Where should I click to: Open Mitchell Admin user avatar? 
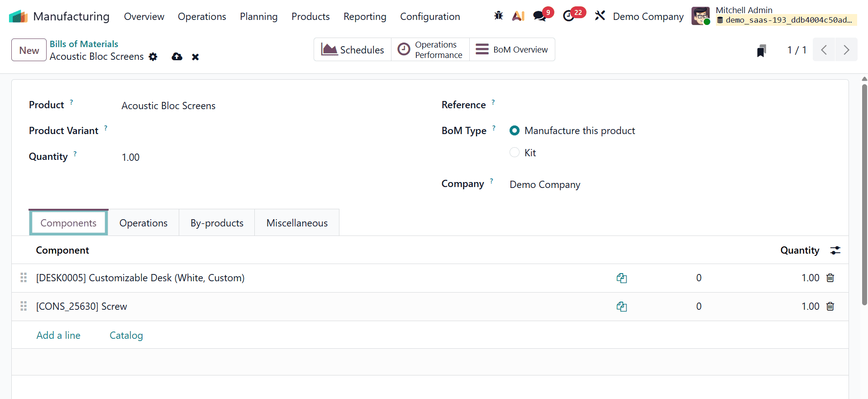701,16
